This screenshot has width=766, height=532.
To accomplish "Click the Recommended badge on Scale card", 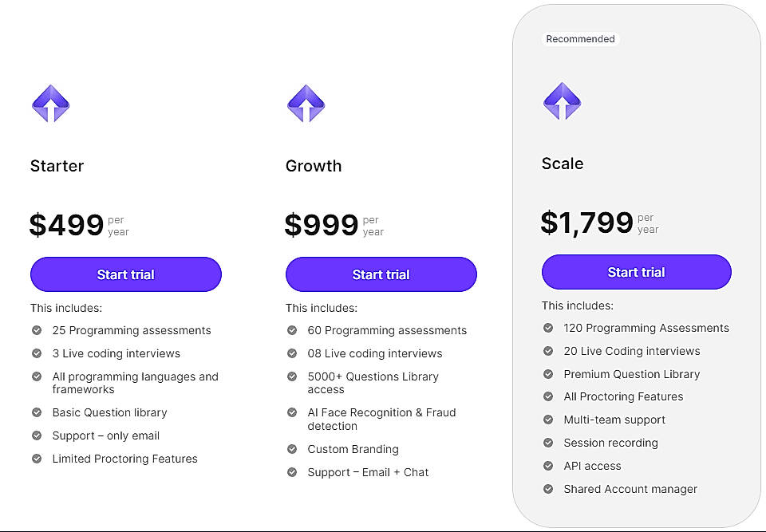I will coord(580,38).
